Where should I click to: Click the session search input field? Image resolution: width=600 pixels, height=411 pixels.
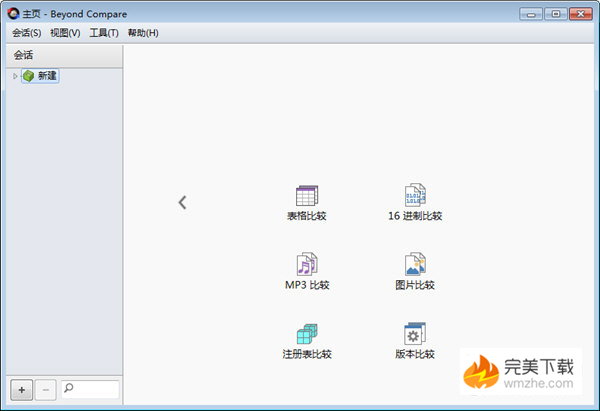pyautogui.click(x=90, y=390)
